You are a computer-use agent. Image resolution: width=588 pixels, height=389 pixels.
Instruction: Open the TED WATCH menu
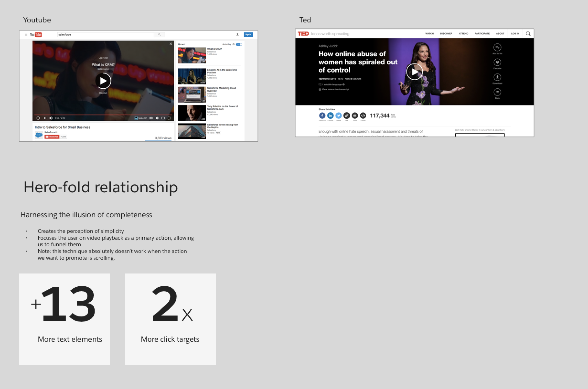[x=429, y=34]
